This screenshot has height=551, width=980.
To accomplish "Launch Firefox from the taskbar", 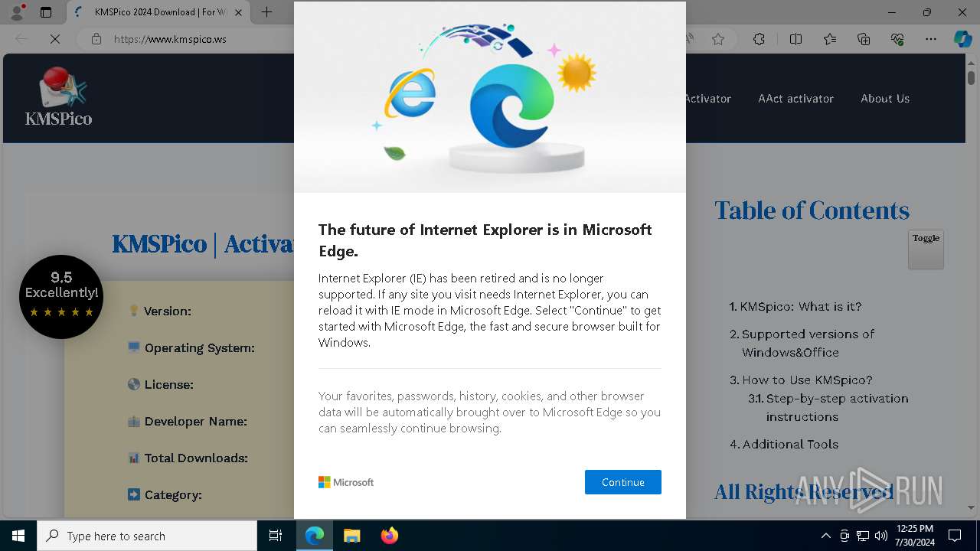I will [390, 536].
